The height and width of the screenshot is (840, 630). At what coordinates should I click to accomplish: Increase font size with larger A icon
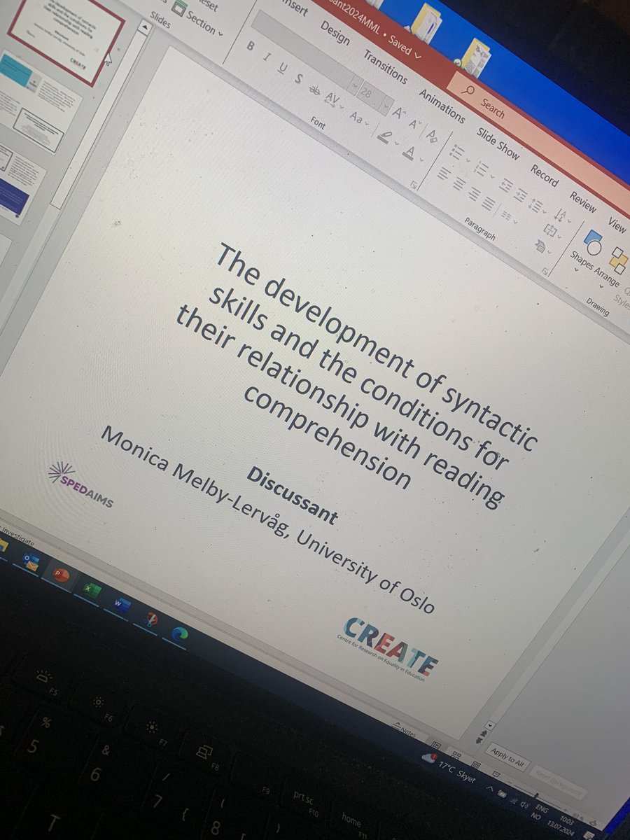coord(400,113)
